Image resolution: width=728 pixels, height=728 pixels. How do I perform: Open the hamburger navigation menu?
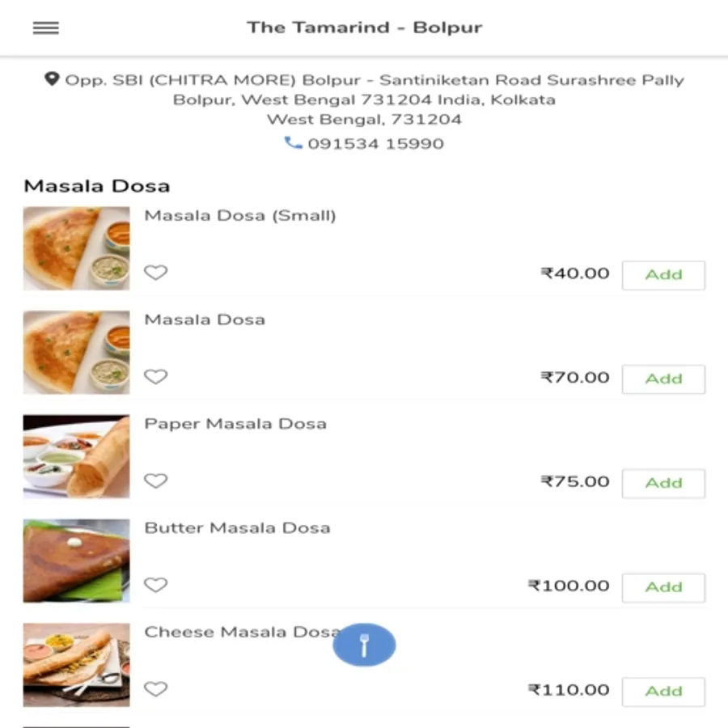coord(45,28)
